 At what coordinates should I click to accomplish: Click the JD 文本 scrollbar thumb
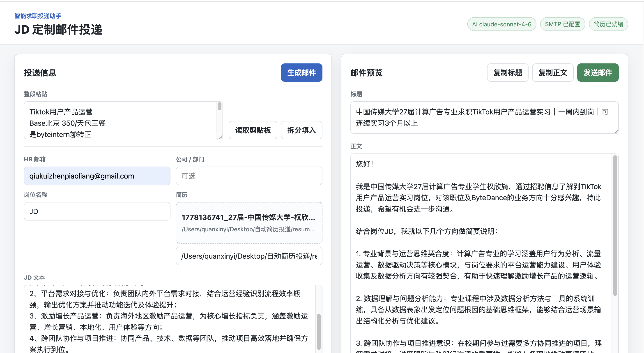(x=319, y=332)
